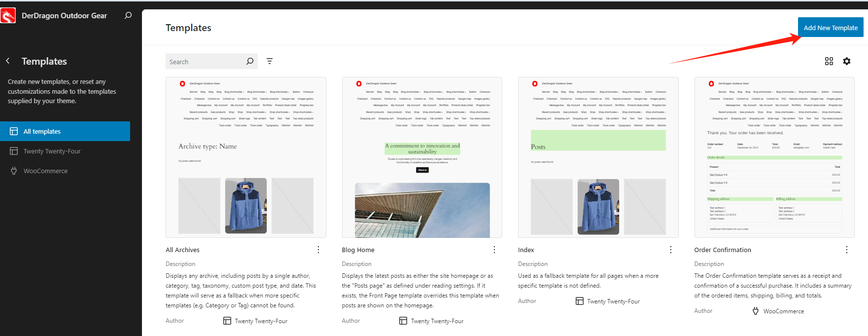Open the filter options icon
The width and height of the screenshot is (868, 336).
tap(270, 61)
